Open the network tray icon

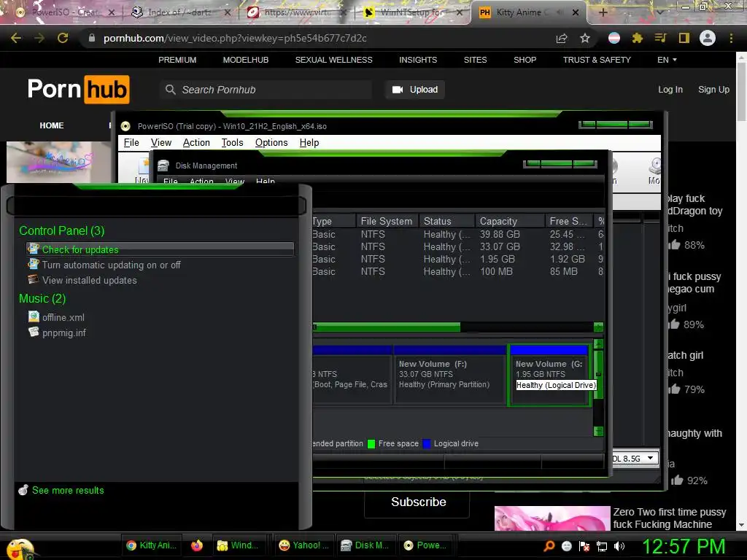coord(602,546)
